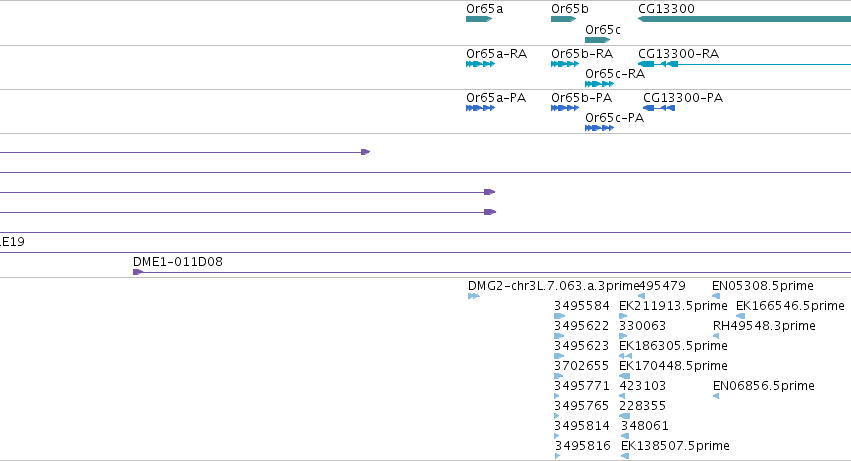
Task: Click the DME1-011D08 clone label
Action: click(177, 262)
